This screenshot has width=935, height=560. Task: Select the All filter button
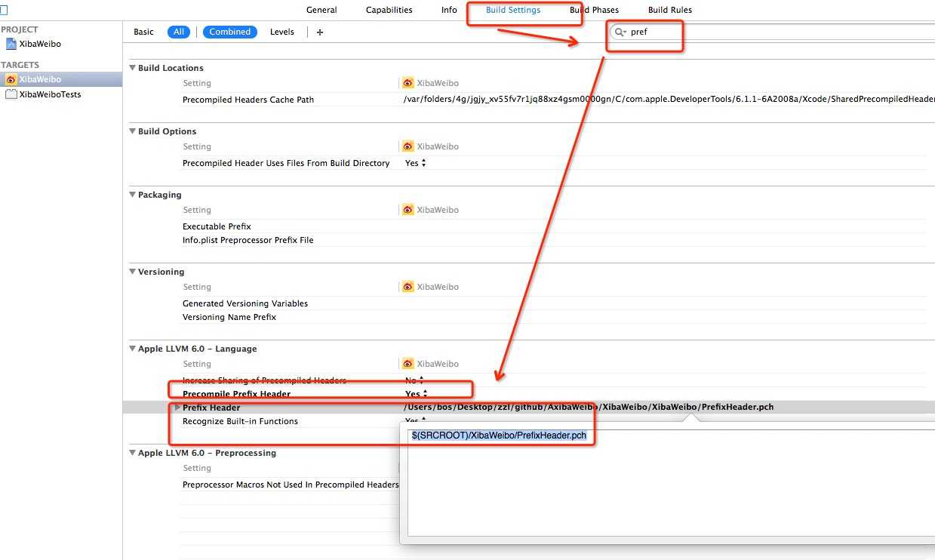[179, 32]
